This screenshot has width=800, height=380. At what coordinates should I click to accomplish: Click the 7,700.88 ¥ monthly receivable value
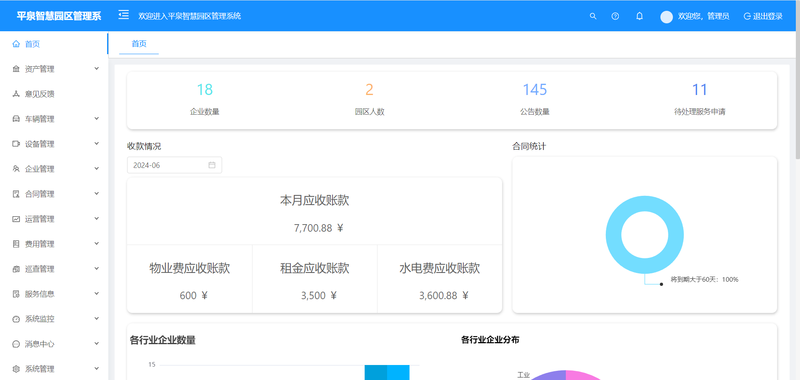coord(318,228)
